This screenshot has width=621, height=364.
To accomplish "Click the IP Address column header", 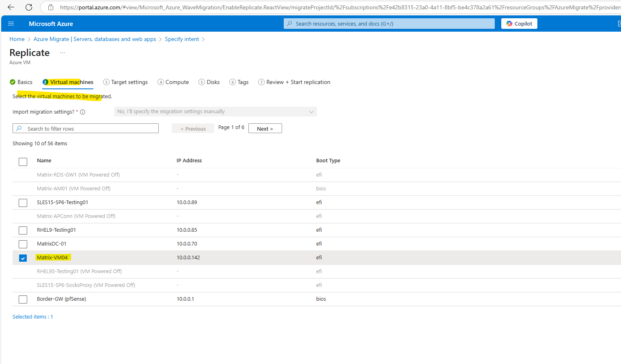I will coord(189,160).
